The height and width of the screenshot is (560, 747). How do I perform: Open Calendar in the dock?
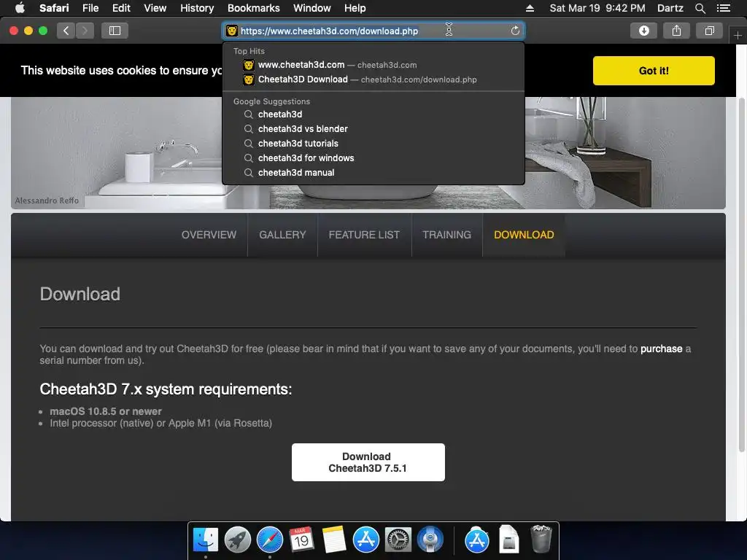tap(301, 540)
